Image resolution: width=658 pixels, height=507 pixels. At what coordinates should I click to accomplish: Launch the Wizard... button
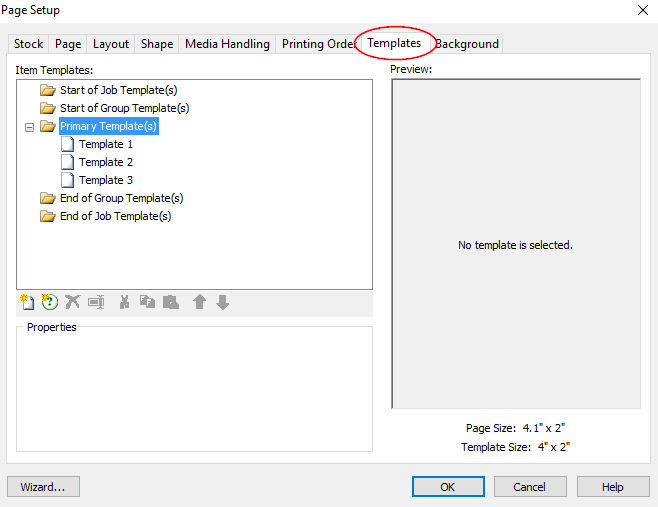[43, 487]
